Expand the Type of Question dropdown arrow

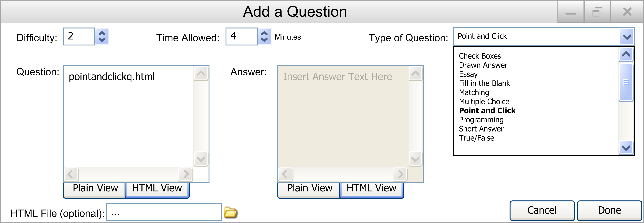(627, 37)
